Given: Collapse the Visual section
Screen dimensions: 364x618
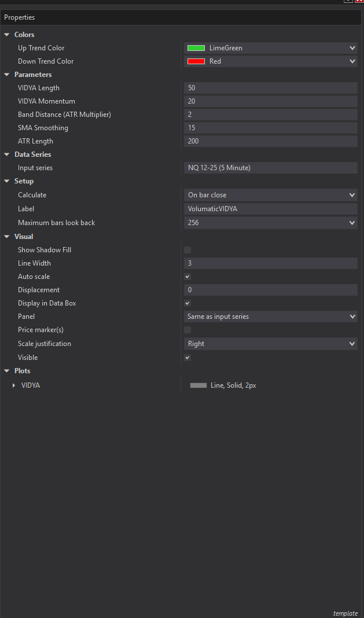Looking at the screenshot, I should (7, 237).
